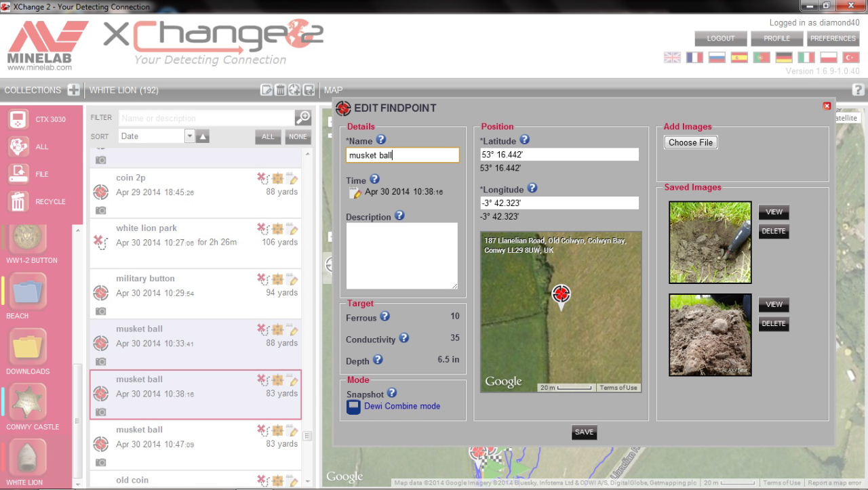
Task: Click the help icon beside Longitude
Action: 532,188
